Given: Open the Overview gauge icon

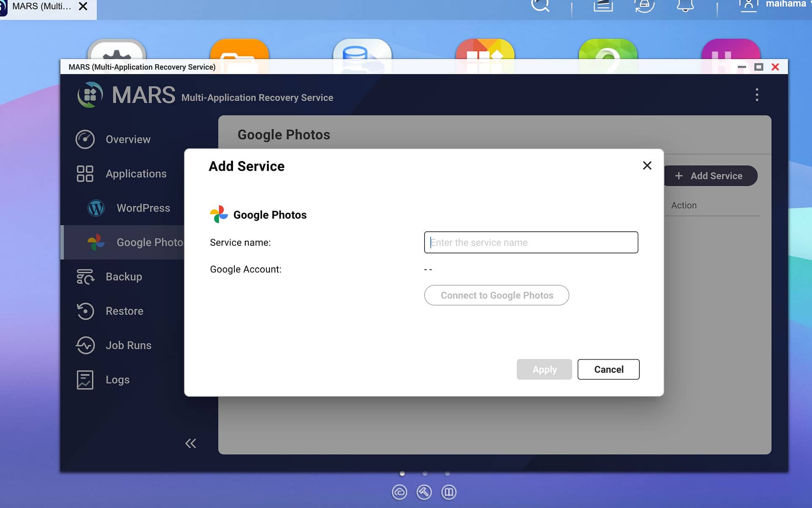Looking at the screenshot, I should pyautogui.click(x=85, y=139).
